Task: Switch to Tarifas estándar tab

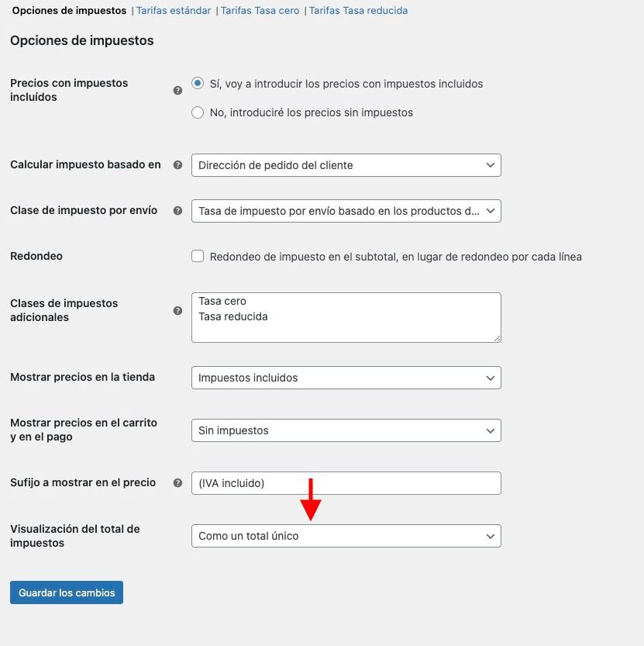Action: pos(174,11)
